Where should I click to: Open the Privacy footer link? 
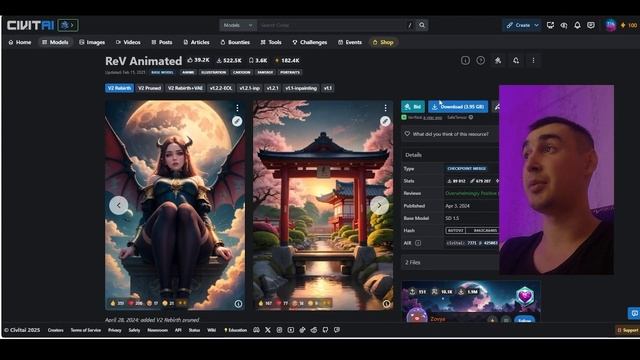click(x=115, y=330)
